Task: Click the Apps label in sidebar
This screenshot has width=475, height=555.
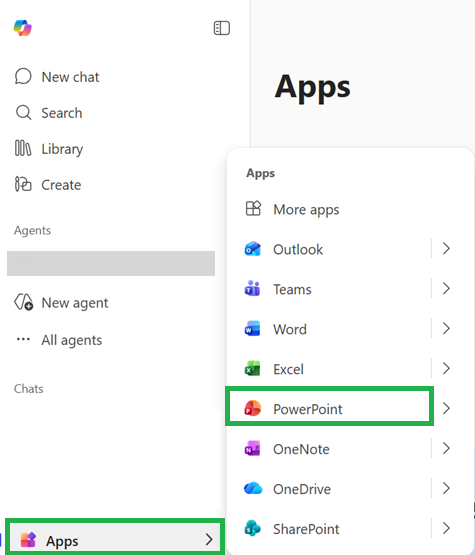Action: click(62, 541)
